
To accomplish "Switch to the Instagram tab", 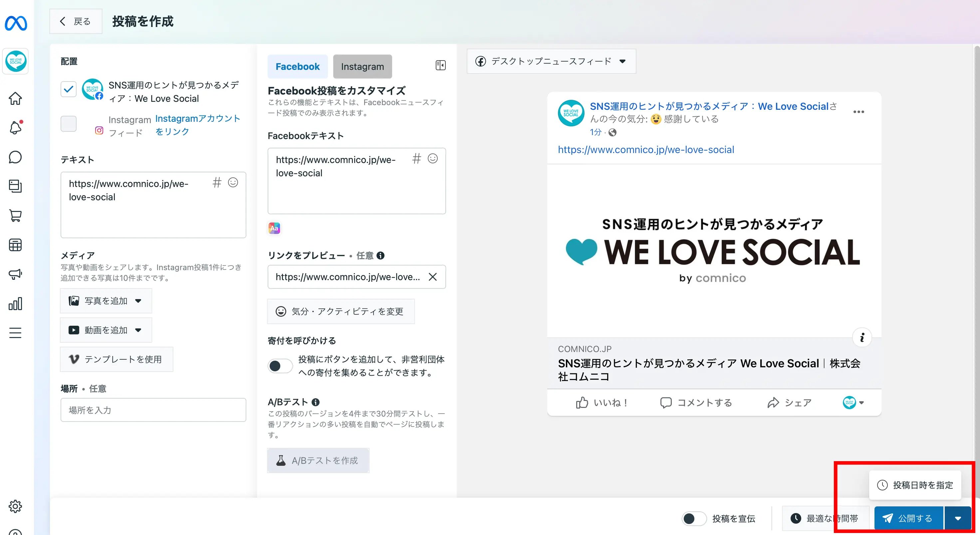I will 363,67.
